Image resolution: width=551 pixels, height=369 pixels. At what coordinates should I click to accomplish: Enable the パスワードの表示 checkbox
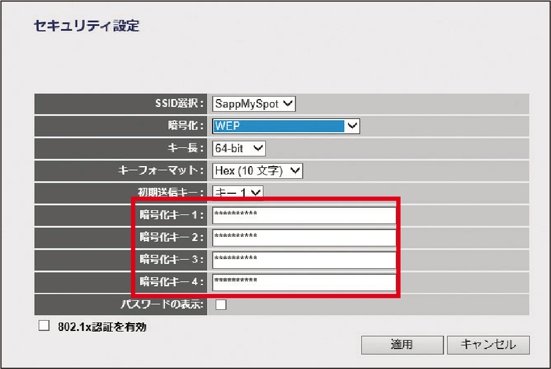221,304
